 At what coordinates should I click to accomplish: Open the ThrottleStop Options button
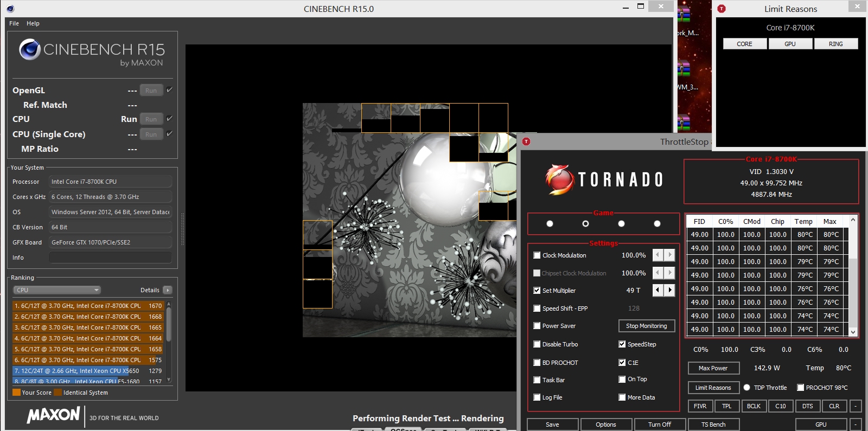point(606,424)
